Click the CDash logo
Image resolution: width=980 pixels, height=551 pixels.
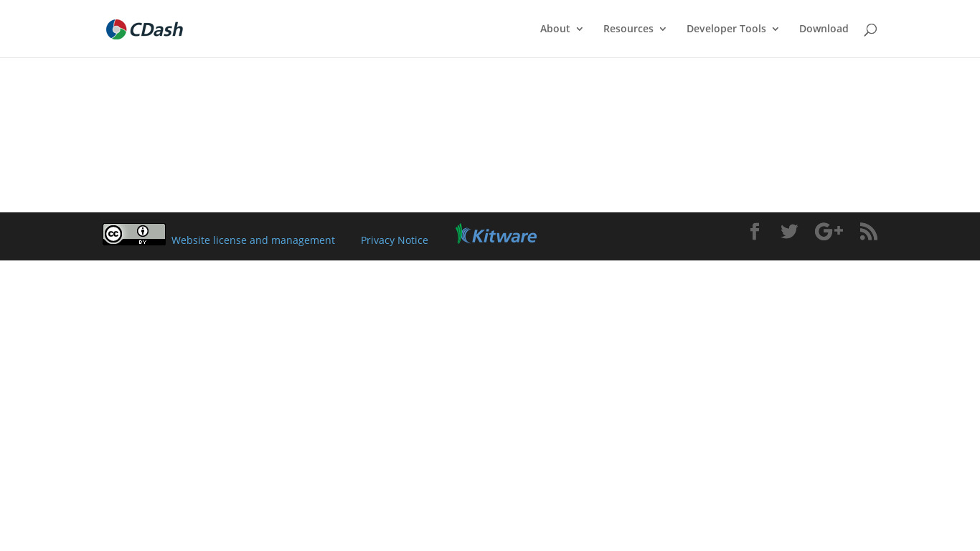click(144, 29)
